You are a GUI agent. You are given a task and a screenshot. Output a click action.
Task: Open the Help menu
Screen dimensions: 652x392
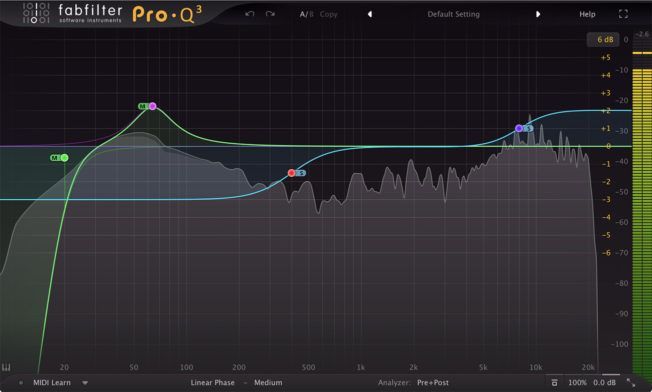(x=587, y=14)
